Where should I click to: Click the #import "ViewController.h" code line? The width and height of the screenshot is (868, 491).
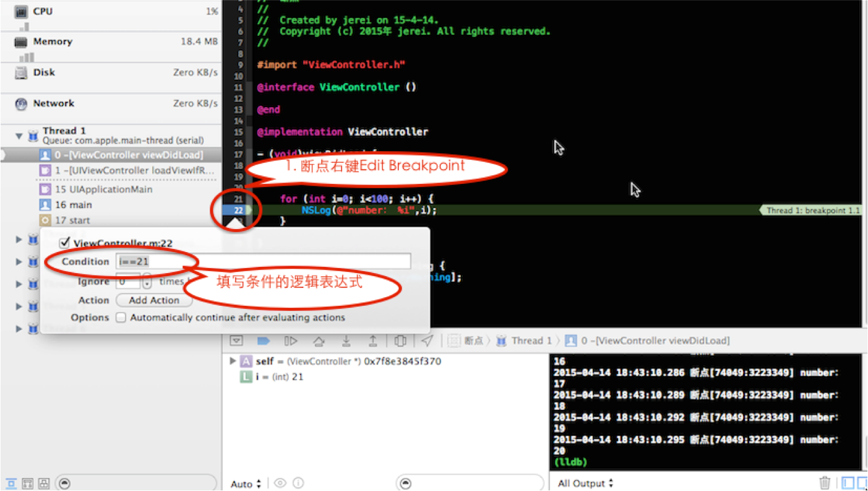coord(331,64)
